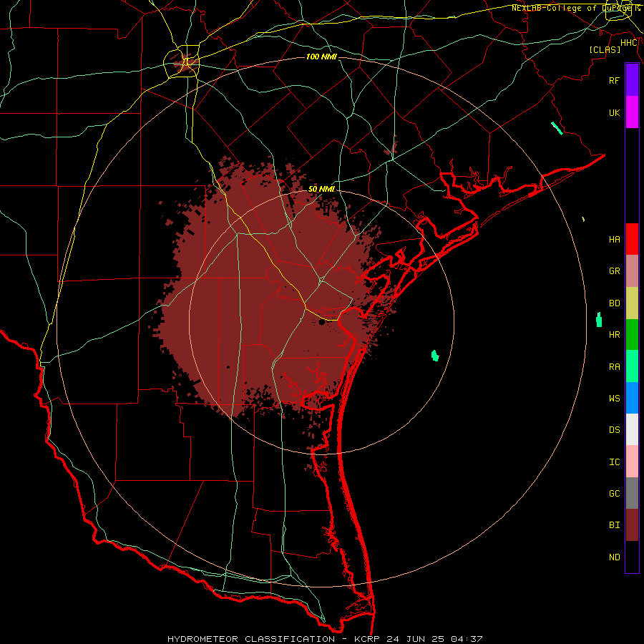Click the RA bright green legend swatch
The height and width of the screenshot is (644, 644).
632,366
